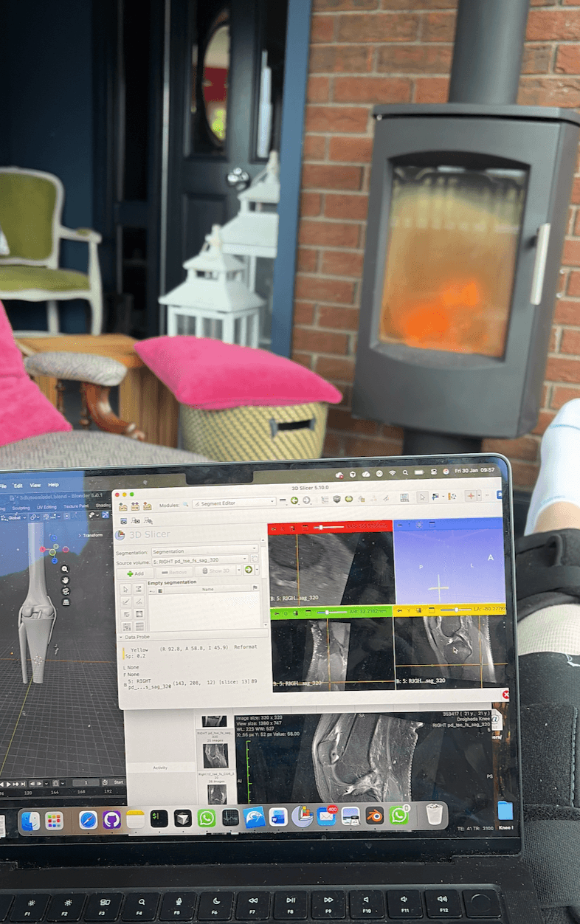The width and height of the screenshot is (580, 924).
Task: Click the Start button in Blender timeline
Action: 119,782
